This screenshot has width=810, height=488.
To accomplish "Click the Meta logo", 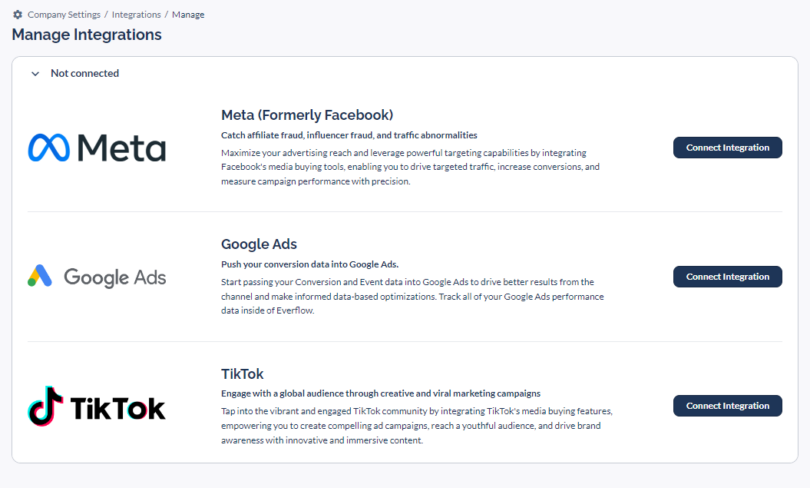I will click(96, 148).
